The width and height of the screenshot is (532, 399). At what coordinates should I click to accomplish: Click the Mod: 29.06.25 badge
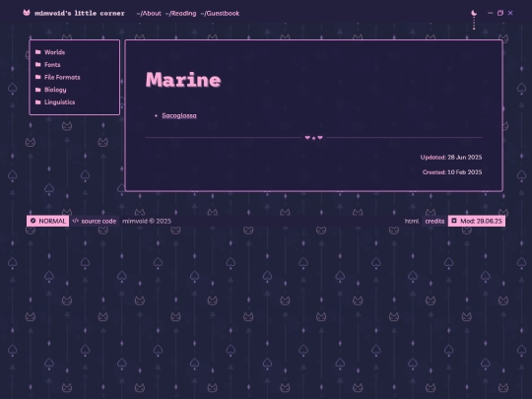[477, 221]
